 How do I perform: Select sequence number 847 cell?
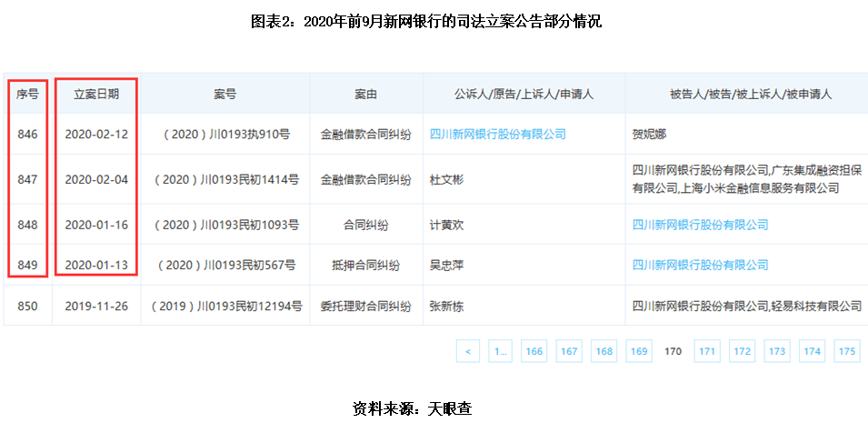point(27,179)
